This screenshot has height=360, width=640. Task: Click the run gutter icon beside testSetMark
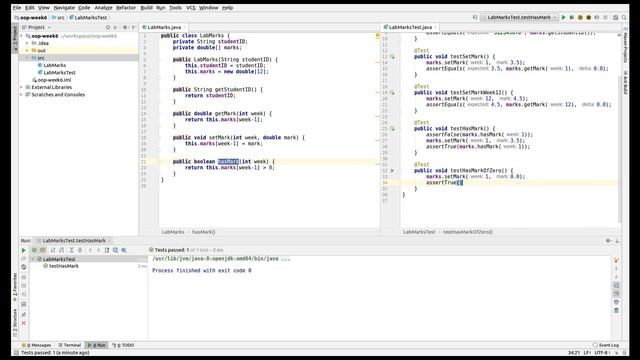392,57
